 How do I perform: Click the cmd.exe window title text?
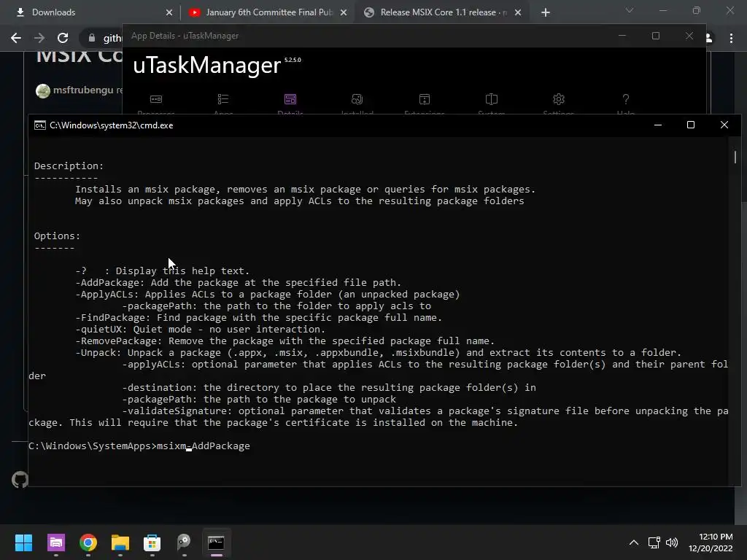coord(112,125)
